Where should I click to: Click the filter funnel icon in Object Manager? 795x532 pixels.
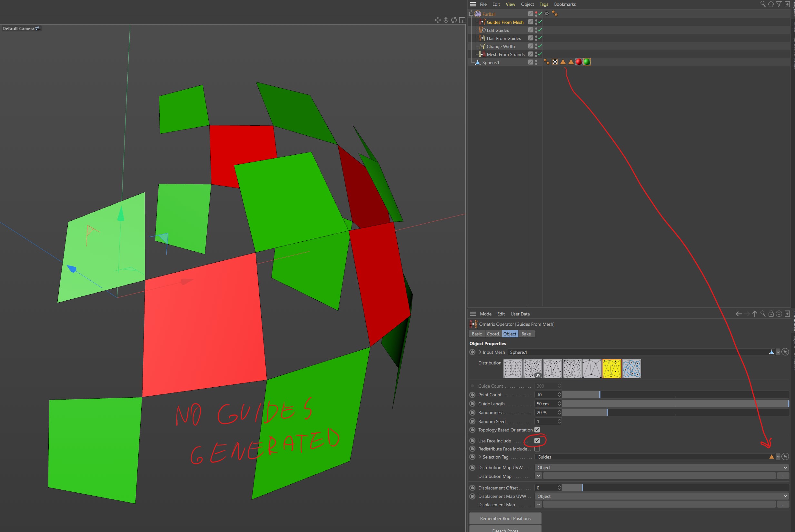tap(779, 4)
